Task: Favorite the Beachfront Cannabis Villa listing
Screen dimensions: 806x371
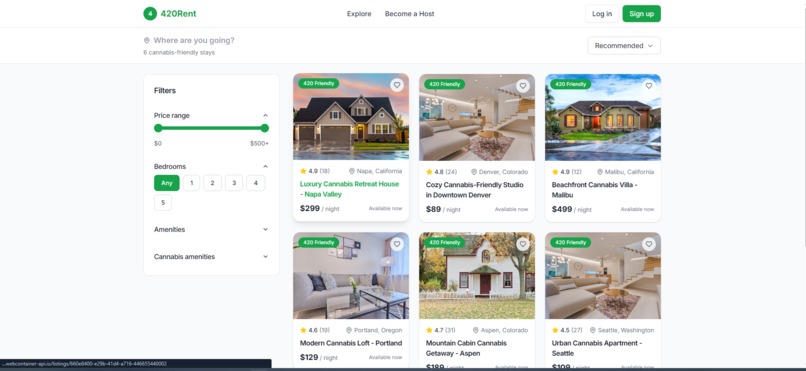Action: [x=649, y=86]
